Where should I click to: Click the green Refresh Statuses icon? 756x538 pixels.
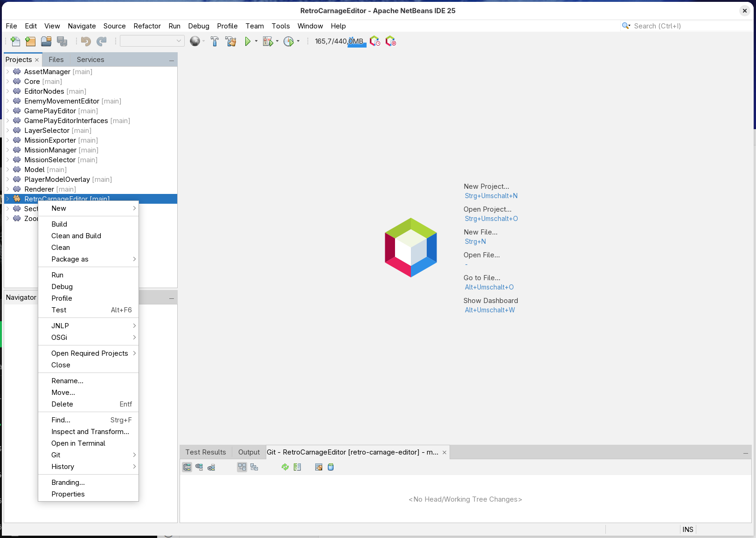click(x=285, y=467)
